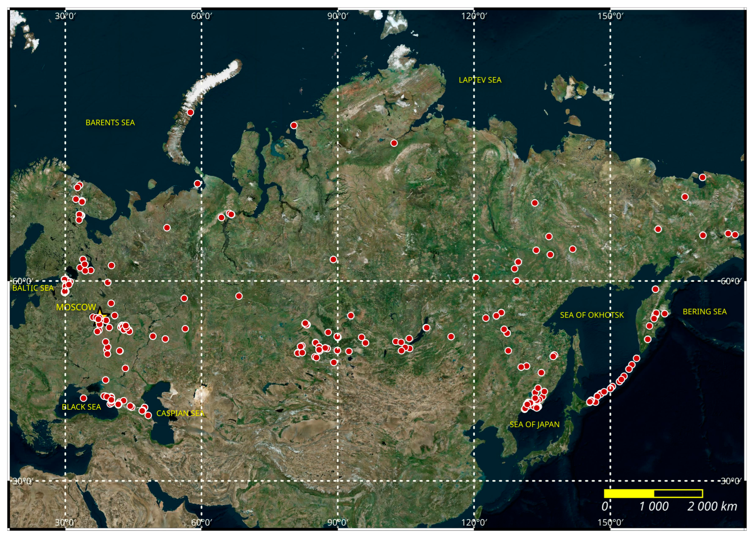The width and height of the screenshot is (756, 539).
Task: Click the bottom 120°0′ longitude label
Action: click(474, 523)
